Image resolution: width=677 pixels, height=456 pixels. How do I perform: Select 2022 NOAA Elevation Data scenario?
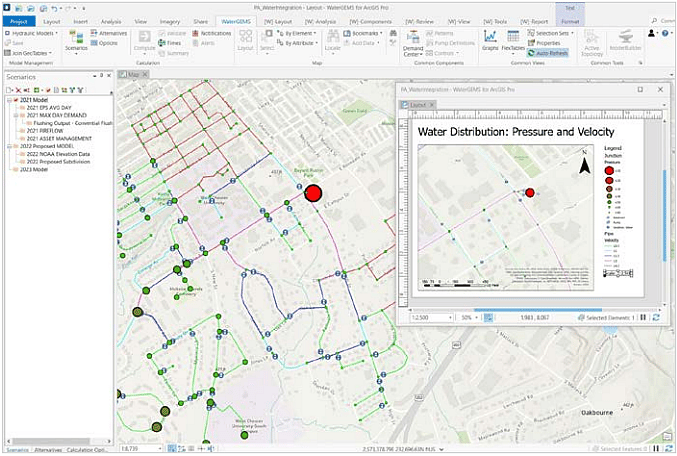[x=58, y=154]
